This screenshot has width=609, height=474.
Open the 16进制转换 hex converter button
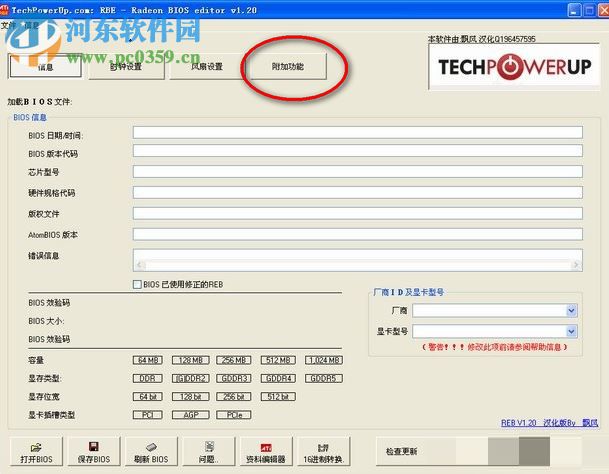pyautogui.click(x=324, y=451)
